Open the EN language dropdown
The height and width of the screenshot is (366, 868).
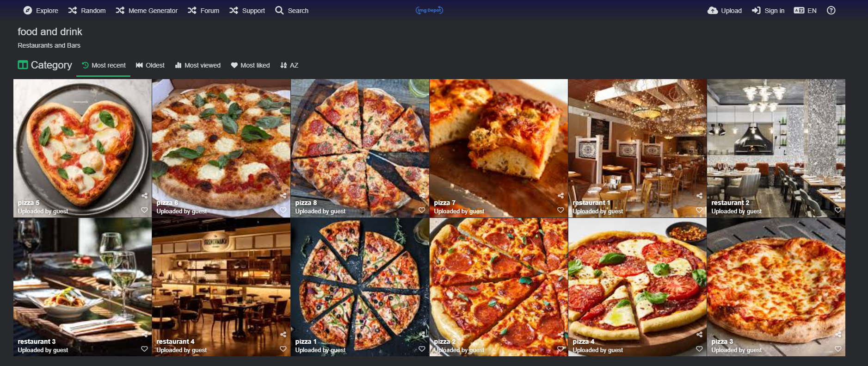[x=805, y=10]
